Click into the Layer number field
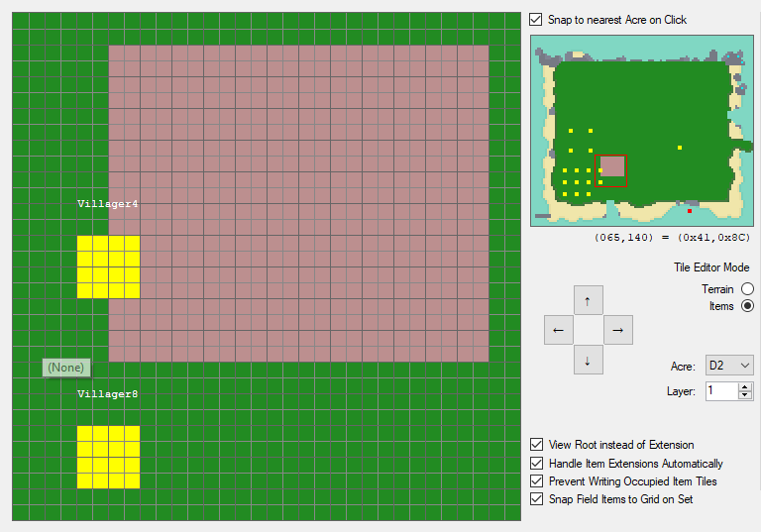This screenshot has height=532, width=761. pyautogui.click(x=722, y=390)
